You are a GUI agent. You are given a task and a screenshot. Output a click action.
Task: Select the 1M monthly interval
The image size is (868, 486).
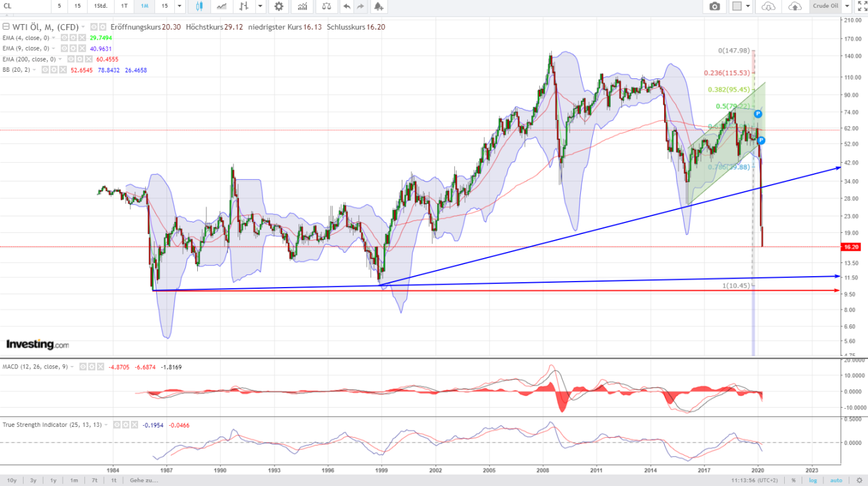point(145,6)
